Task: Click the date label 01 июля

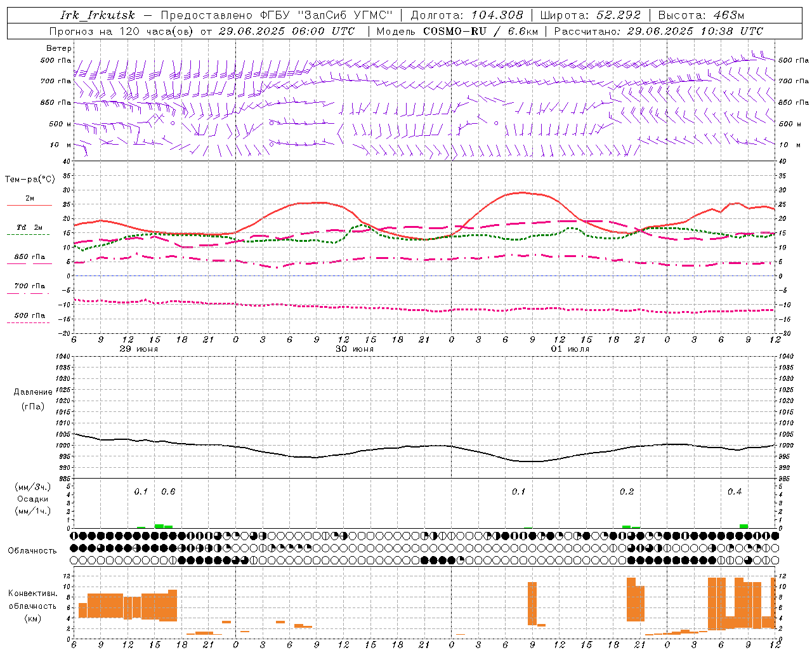Action: (570, 349)
